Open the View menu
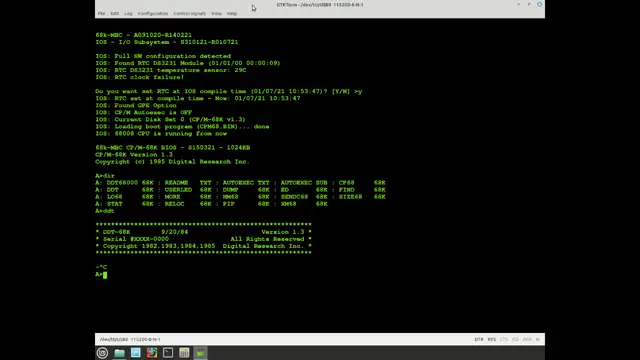 pos(216,13)
